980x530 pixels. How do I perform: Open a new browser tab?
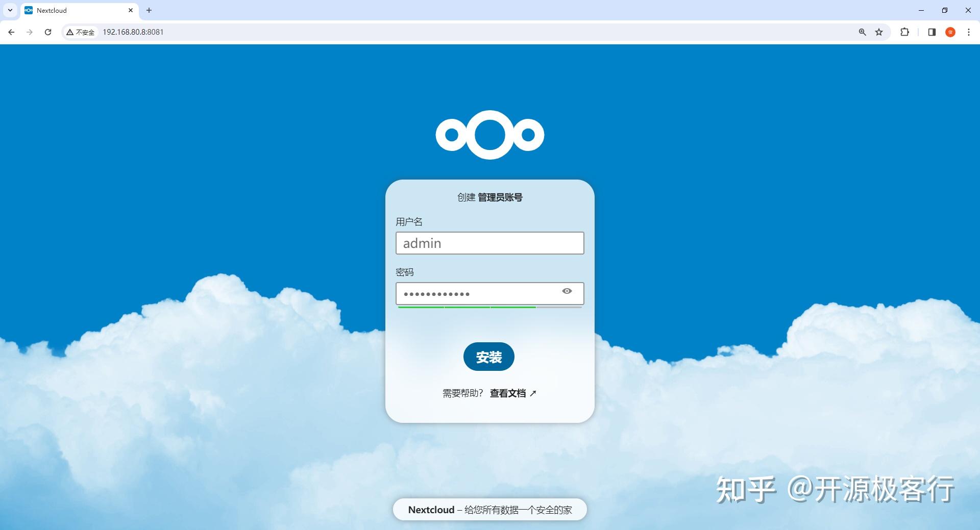[x=149, y=10]
